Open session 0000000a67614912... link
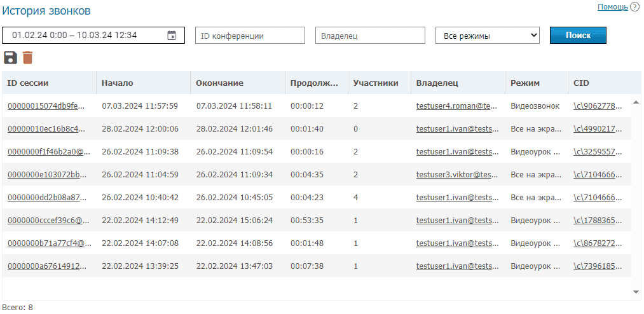This screenshot has width=644, height=314. point(47,266)
